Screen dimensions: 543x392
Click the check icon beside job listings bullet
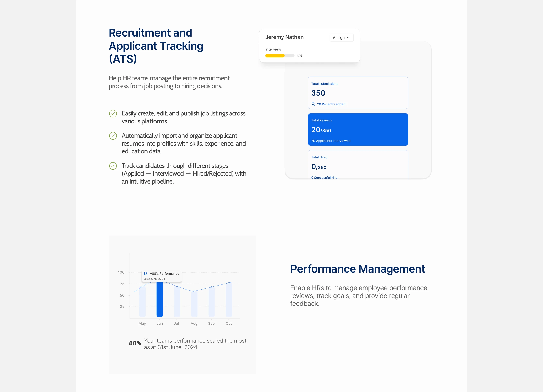point(113,113)
